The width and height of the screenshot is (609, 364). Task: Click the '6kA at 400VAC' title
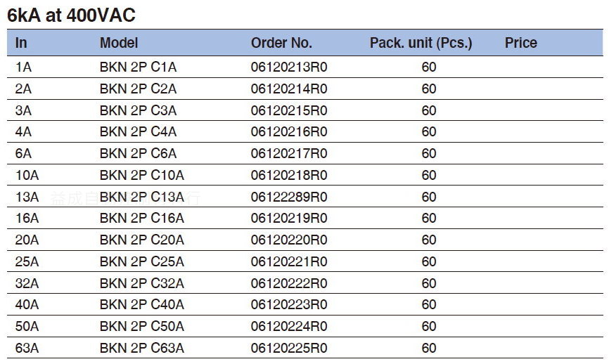coord(72,15)
